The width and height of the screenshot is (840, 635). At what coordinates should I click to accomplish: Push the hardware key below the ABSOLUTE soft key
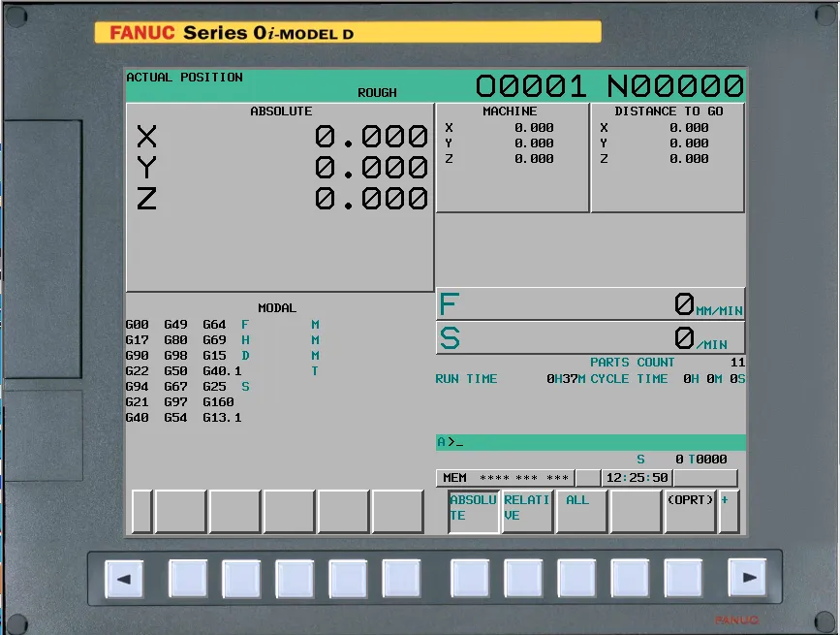pyautogui.click(x=470, y=578)
